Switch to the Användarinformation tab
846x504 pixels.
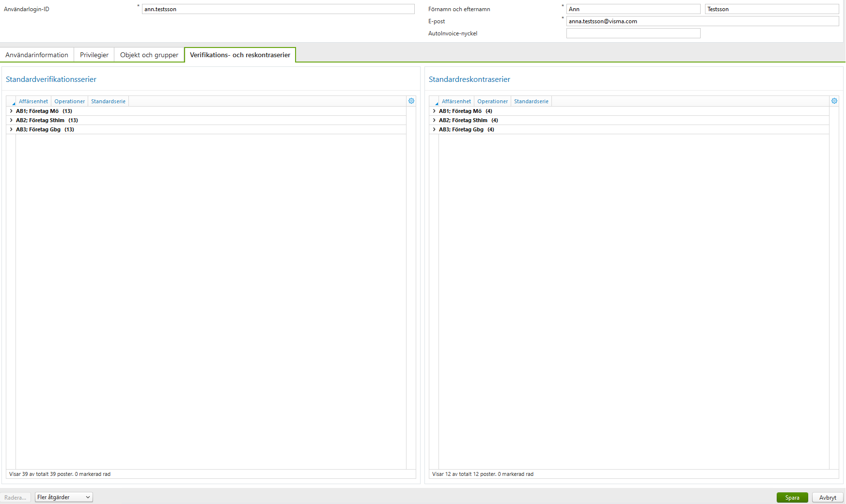(36, 55)
